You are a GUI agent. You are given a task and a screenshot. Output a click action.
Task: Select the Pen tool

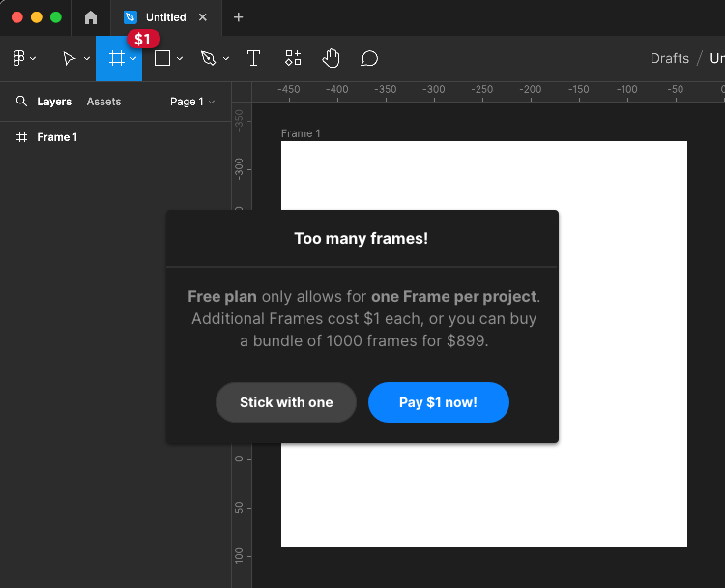point(208,58)
